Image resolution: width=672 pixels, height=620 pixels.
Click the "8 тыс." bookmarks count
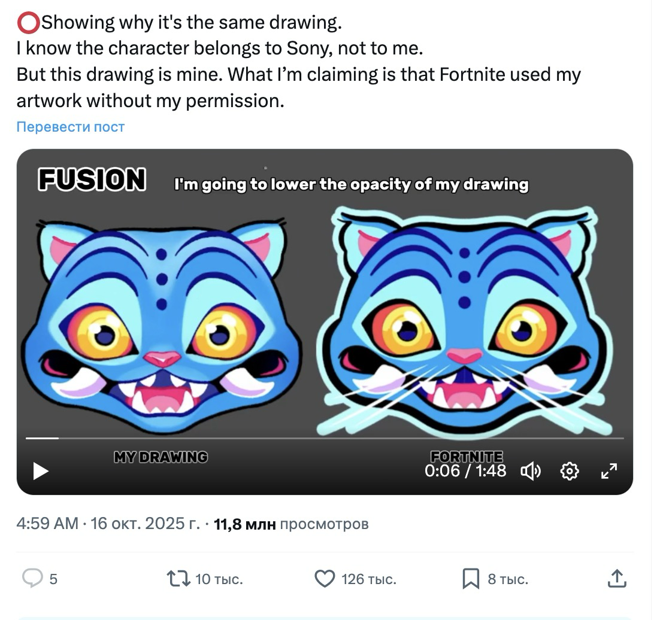click(x=508, y=579)
